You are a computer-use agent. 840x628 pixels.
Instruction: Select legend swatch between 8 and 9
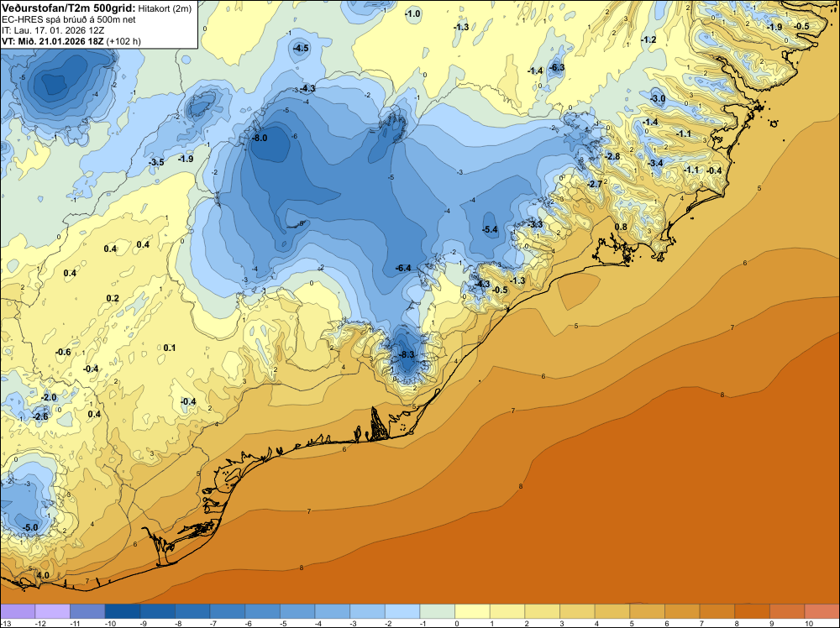(752, 611)
